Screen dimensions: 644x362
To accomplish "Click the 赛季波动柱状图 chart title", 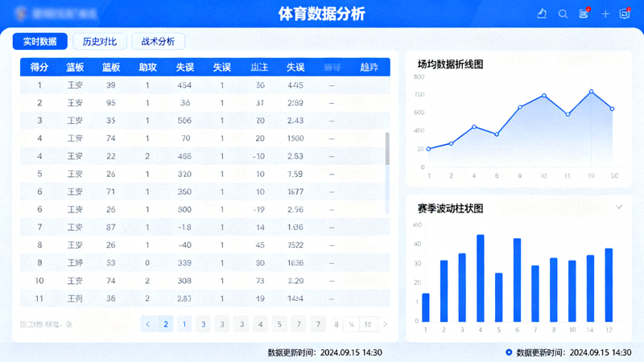I will (450, 208).
